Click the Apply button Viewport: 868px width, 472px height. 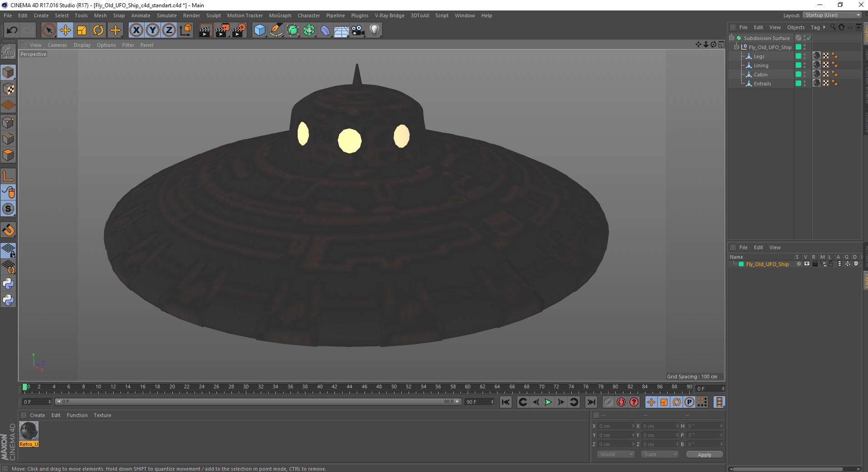704,455
